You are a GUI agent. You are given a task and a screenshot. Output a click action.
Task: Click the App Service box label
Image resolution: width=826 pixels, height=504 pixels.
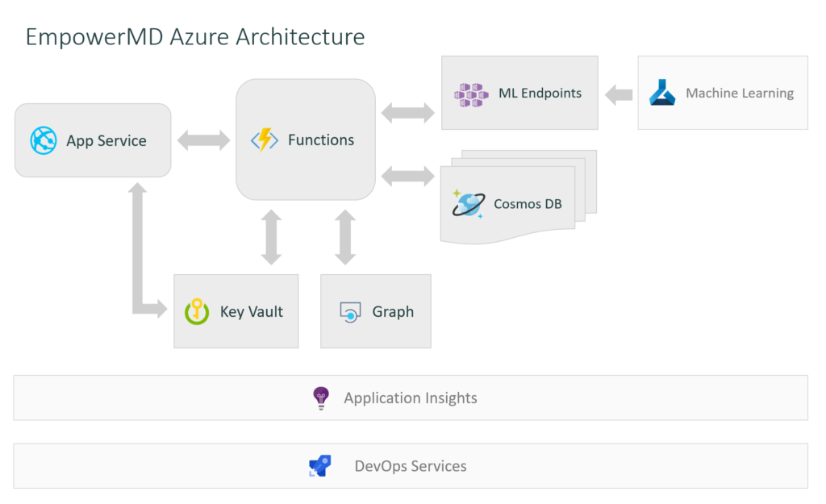point(106,140)
